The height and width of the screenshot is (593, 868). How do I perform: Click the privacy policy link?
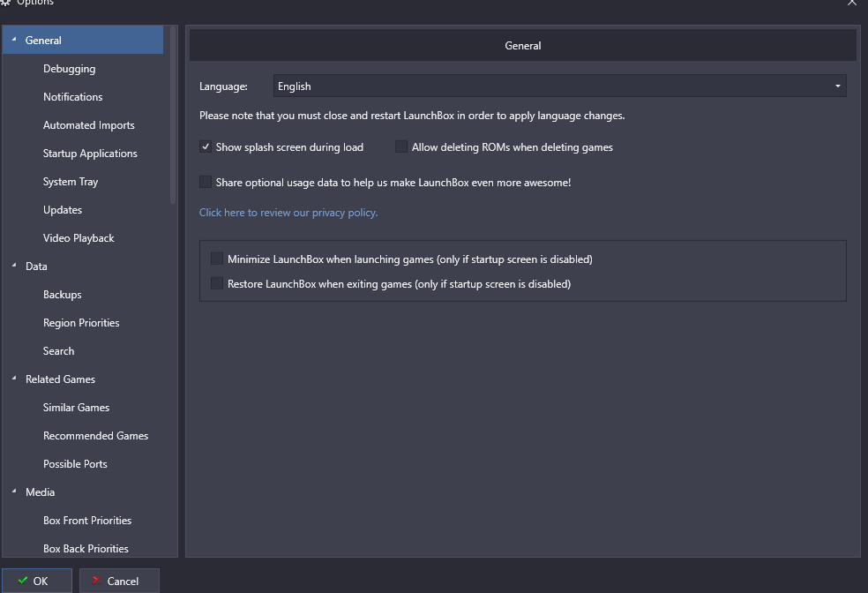pos(288,213)
